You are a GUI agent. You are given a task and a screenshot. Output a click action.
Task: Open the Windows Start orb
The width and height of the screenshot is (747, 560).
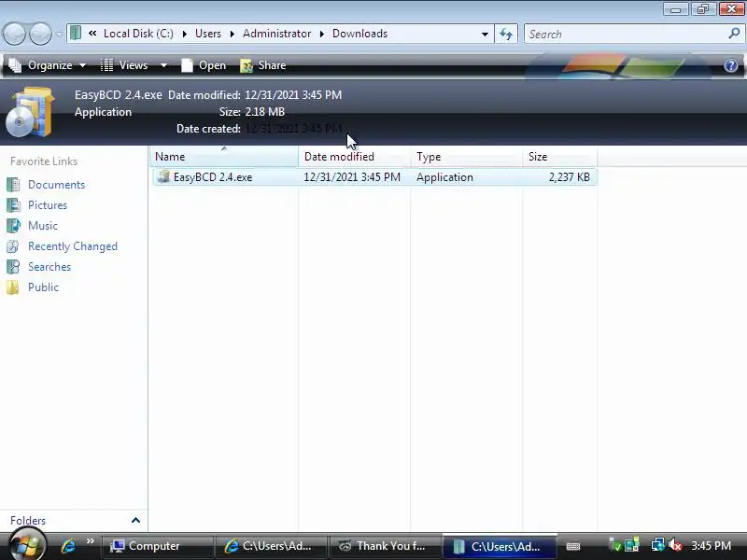tap(26, 545)
